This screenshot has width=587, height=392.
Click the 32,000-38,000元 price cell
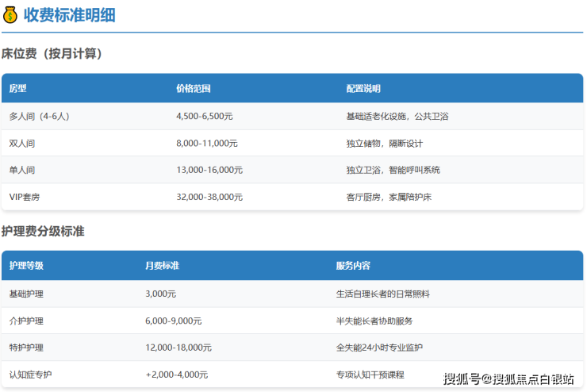click(x=209, y=197)
